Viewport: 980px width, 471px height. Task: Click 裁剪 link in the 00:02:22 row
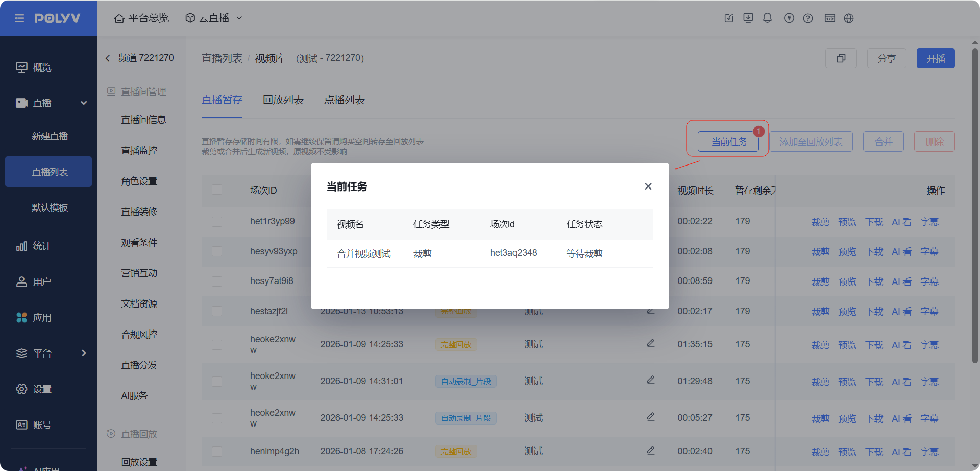820,222
